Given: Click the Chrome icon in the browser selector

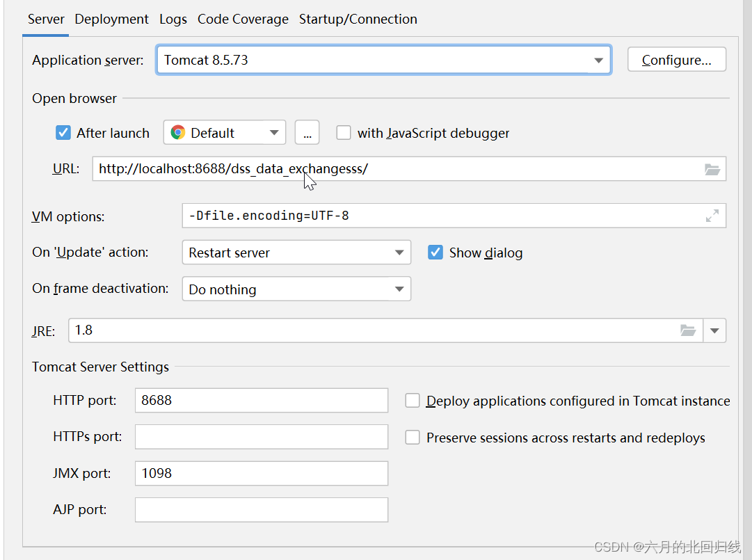Looking at the screenshot, I should [178, 133].
